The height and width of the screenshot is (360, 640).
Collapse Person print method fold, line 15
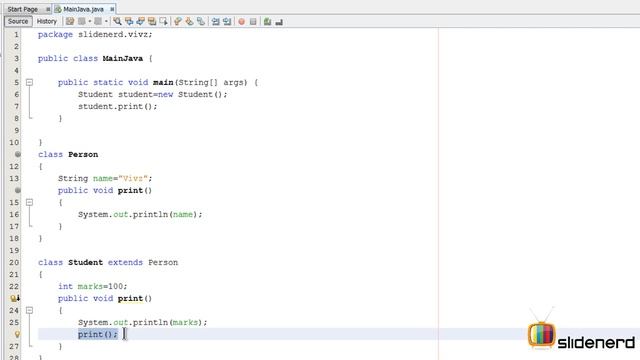click(29, 202)
